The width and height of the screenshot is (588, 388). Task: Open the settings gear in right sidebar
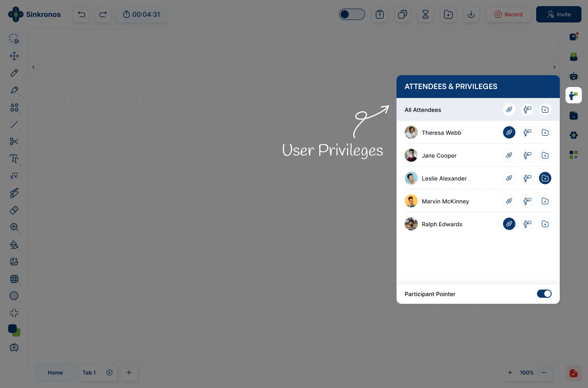(574, 135)
